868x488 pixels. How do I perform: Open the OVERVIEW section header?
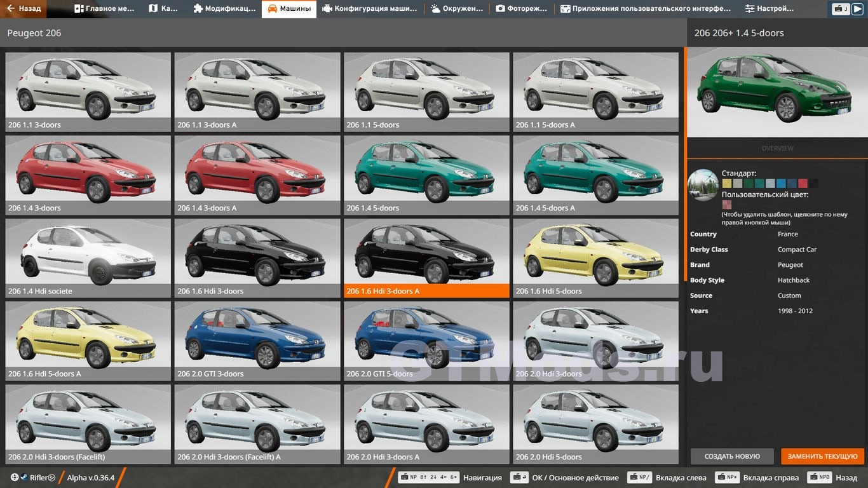[777, 148]
